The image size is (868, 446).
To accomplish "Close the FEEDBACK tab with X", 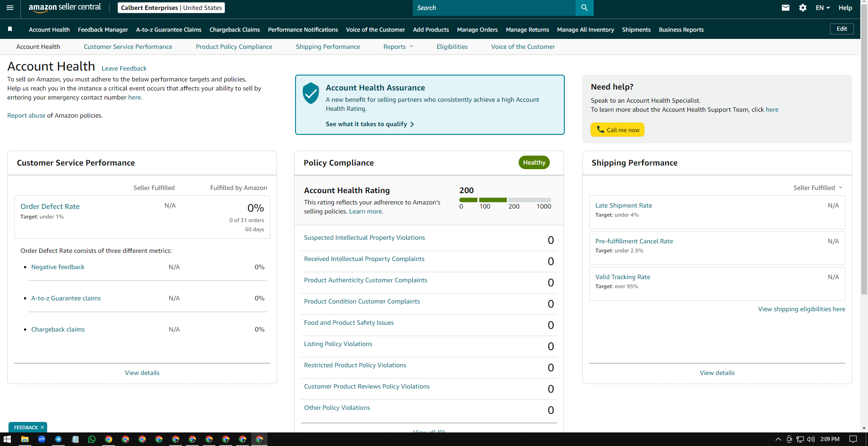I will (42, 427).
